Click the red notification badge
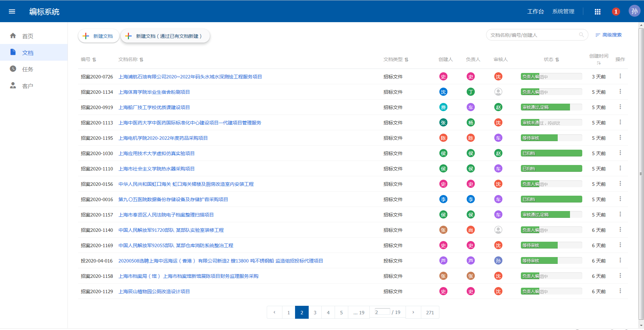This screenshot has width=644, height=330. pos(616,12)
